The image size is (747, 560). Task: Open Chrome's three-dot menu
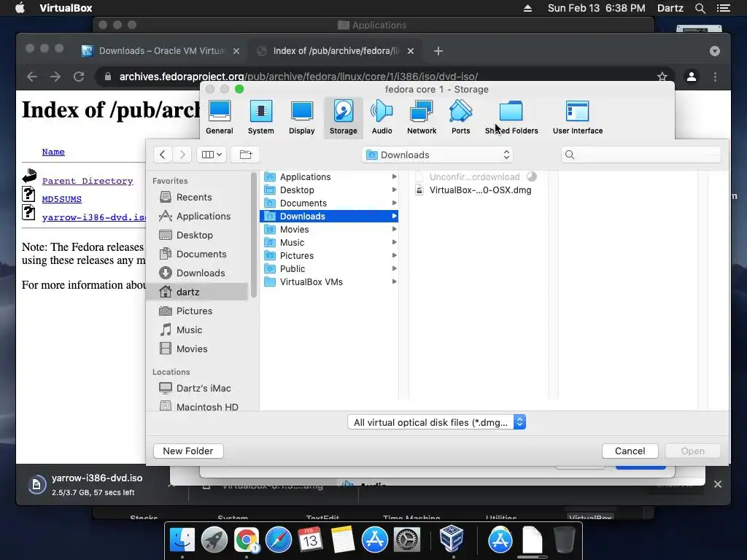click(x=715, y=77)
